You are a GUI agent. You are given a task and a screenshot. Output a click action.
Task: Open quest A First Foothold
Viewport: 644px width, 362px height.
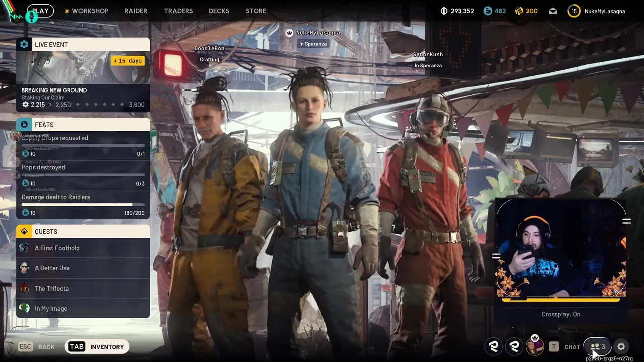click(83, 248)
